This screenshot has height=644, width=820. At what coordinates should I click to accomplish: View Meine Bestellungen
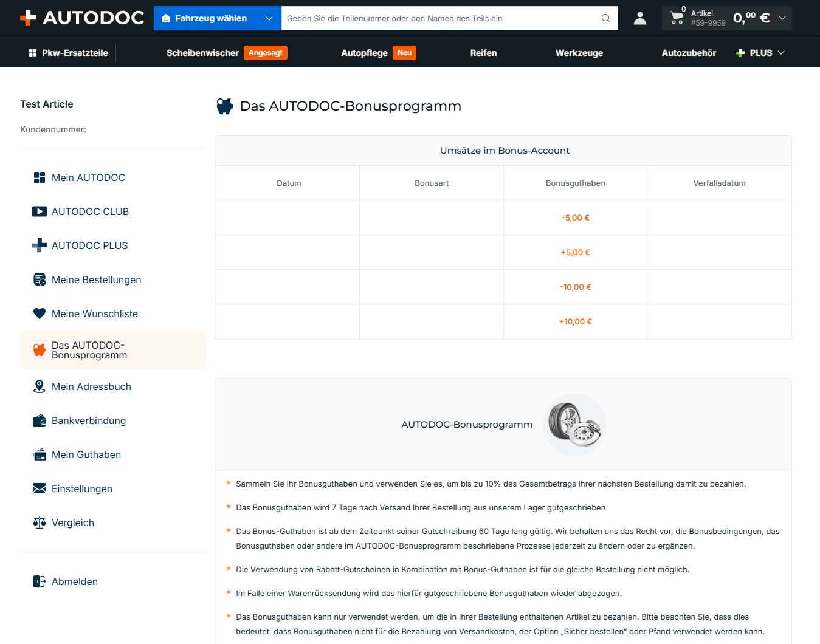click(96, 279)
